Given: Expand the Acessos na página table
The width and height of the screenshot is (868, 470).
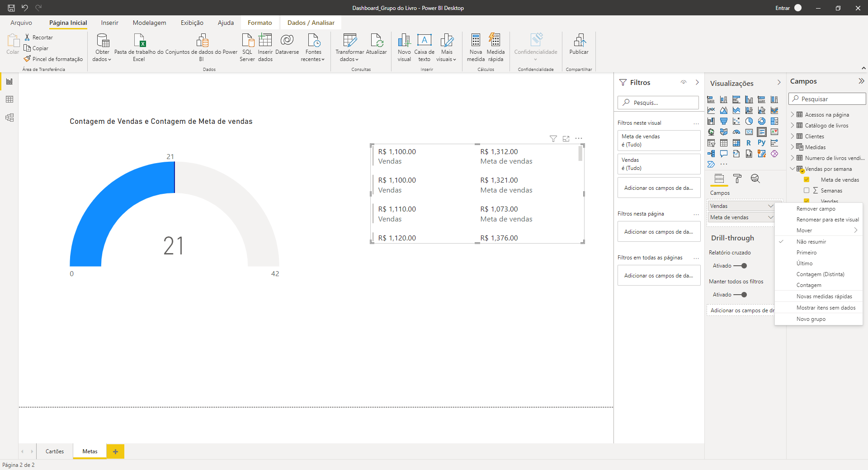Looking at the screenshot, I should tap(793, 115).
